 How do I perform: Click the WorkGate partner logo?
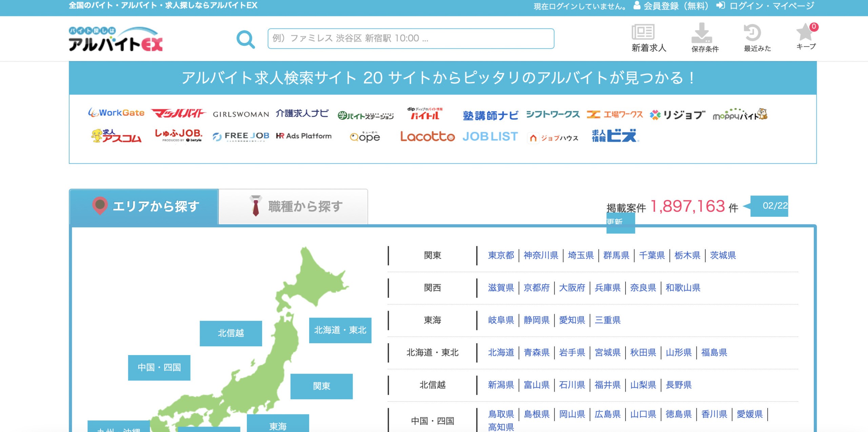pyautogui.click(x=116, y=113)
